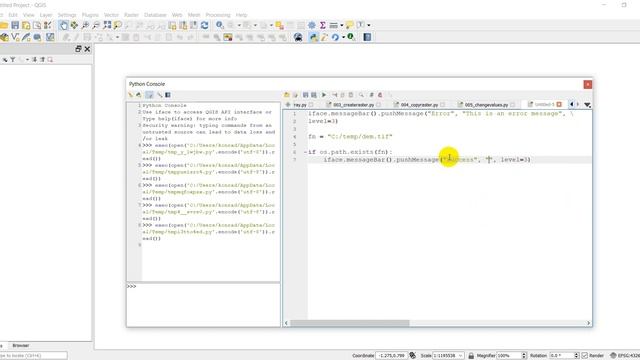Toggle the Python Console toolbar icon

[x=313, y=38]
